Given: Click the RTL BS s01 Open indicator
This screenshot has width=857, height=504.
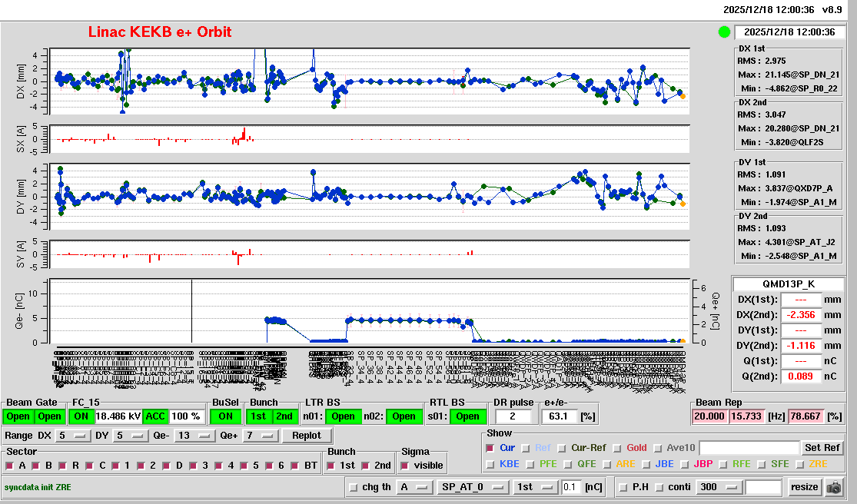Looking at the screenshot, I should pyautogui.click(x=467, y=416).
